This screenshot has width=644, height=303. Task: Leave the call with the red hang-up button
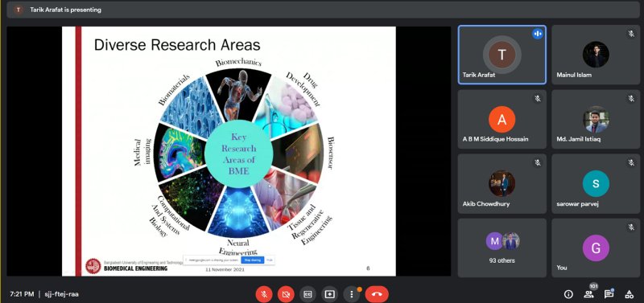377,294
